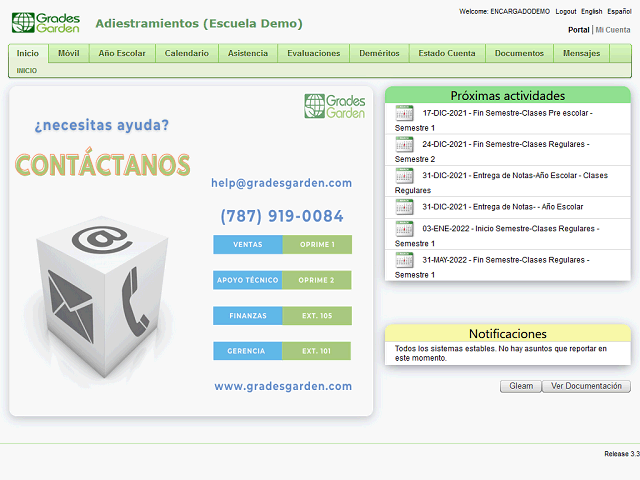Click 31-DIC-2021 Entrega de Notas- - Año Escolar entry
The width and height of the screenshot is (640, 480).
click(508, 208)
